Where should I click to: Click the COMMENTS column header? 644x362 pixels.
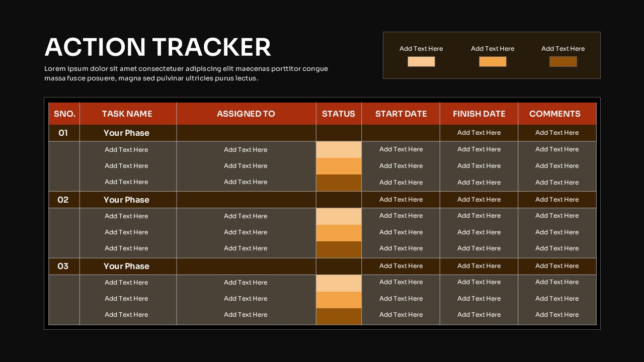(557, 114)
